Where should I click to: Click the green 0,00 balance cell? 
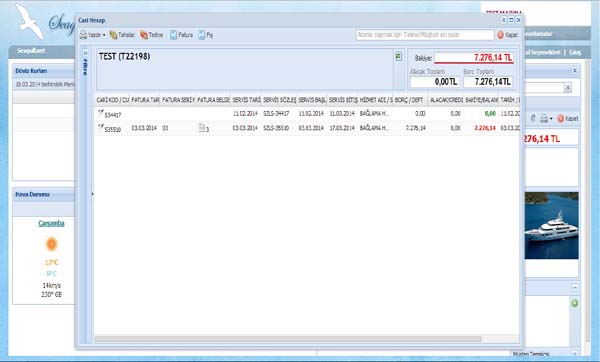(x=490, y=113)
